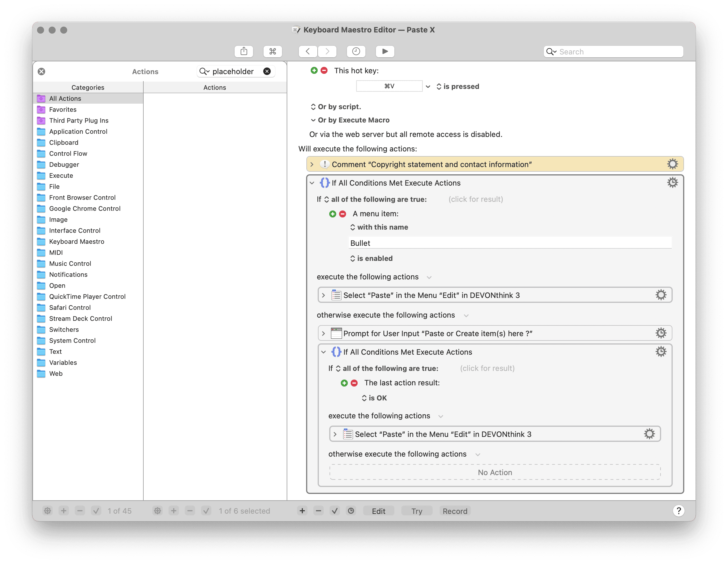Click the Share toolbar icon

click(x=244, y=51)
